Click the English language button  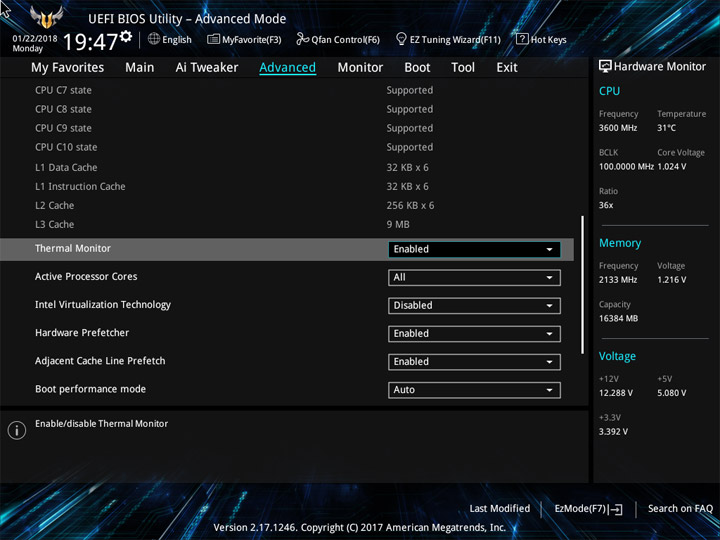(170, 39)
